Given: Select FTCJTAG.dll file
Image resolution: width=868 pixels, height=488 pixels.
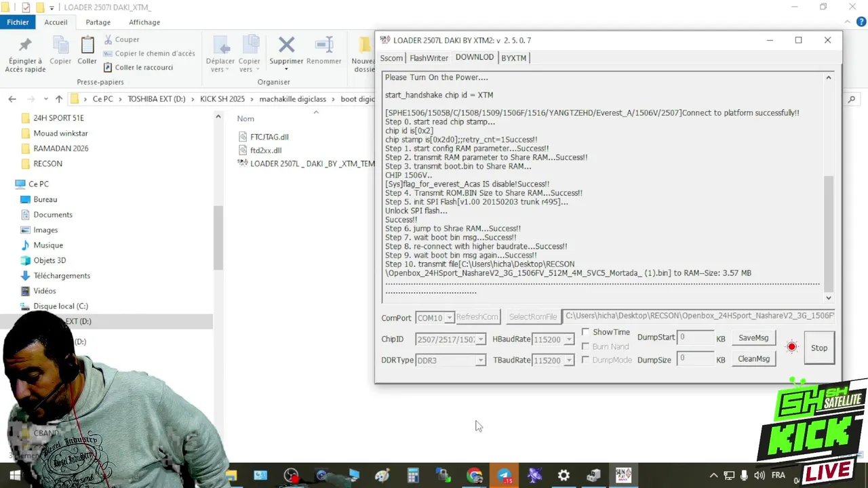Looking at the screenshot, I should click(269, 137).
